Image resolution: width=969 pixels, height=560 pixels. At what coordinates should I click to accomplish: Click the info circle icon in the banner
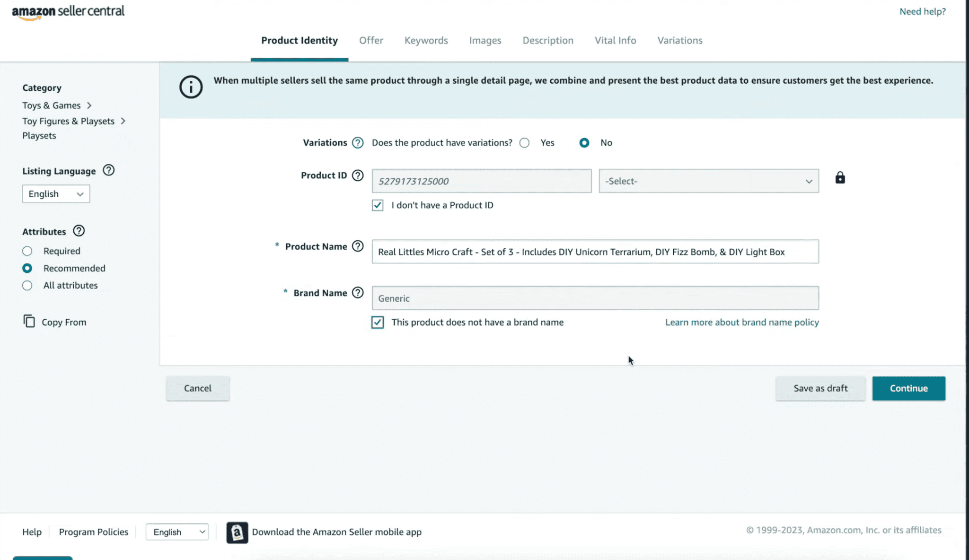(x=191, y=87)
